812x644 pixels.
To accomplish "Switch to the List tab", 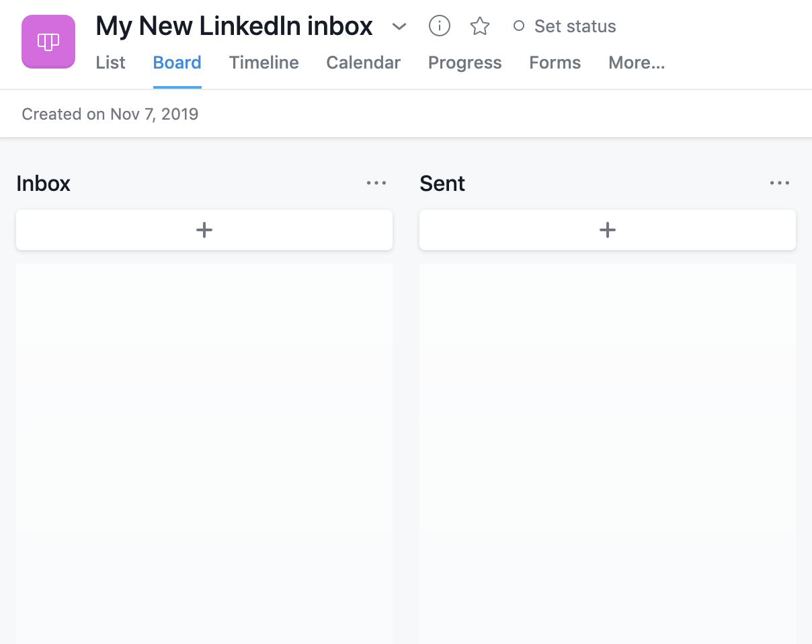I will point(111,63).
